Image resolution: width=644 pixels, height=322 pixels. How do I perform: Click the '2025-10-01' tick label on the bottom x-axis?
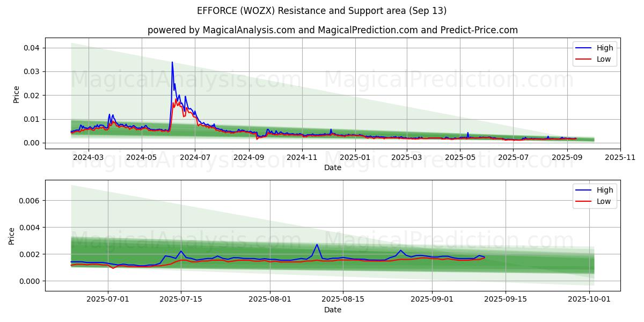click(589, 299)
